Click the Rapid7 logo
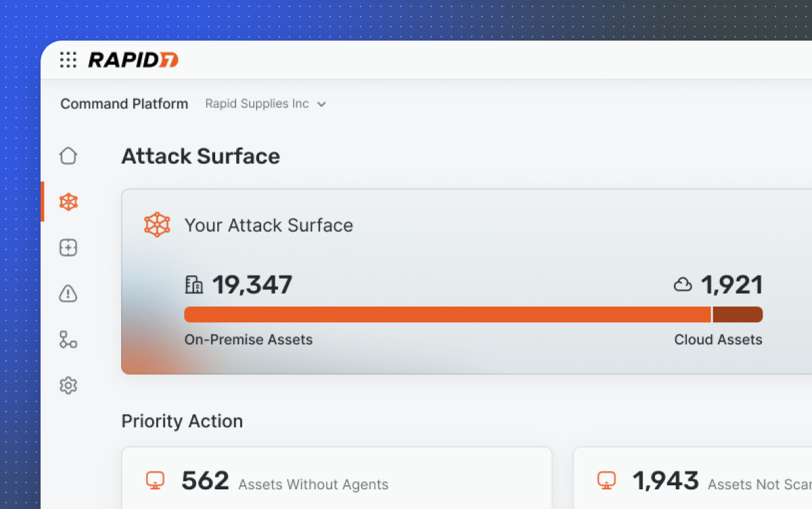 coord(133,60)
